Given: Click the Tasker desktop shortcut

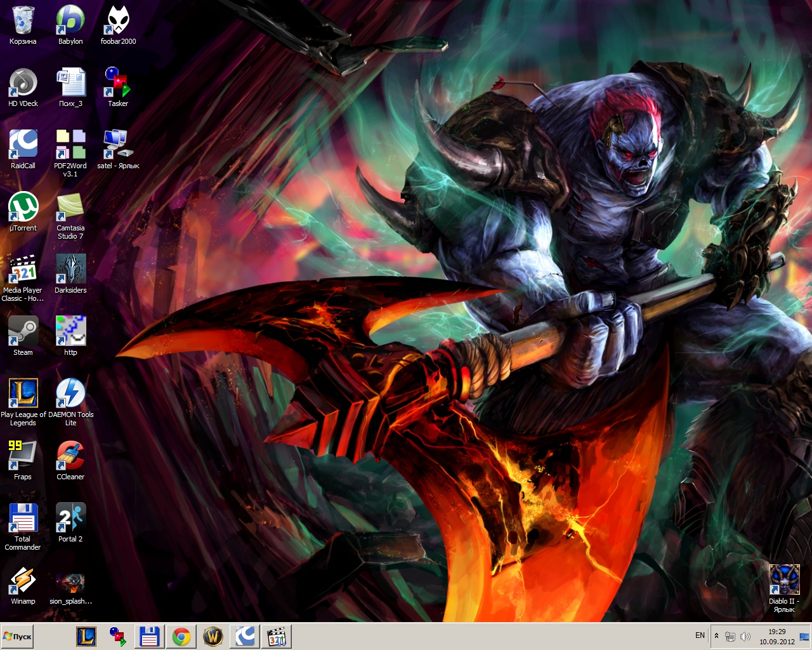Looking at the screenshot, I should (x=118, y=88).
